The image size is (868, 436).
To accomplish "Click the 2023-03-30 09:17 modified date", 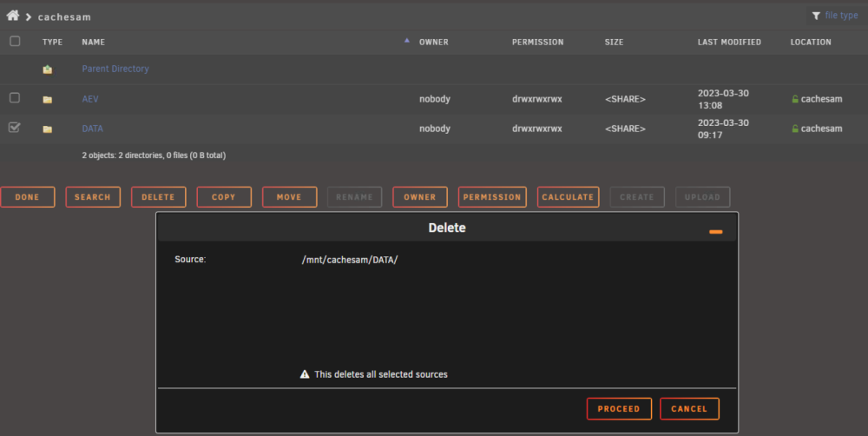I will point(723,129).
